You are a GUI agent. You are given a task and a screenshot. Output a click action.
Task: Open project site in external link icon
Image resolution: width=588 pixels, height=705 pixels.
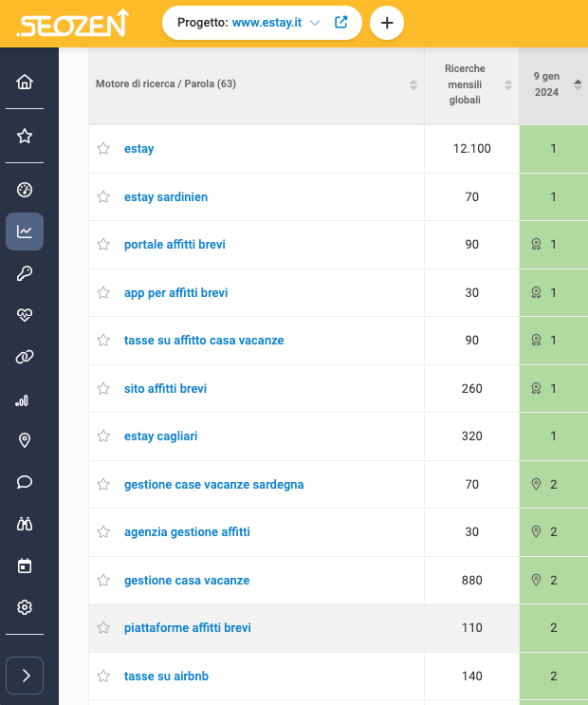[341, 22]
